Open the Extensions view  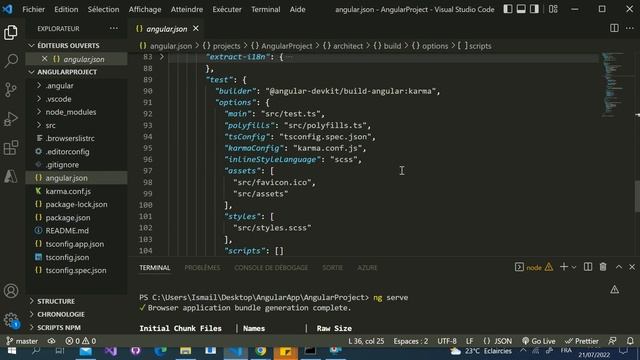[x=11, y=147]
